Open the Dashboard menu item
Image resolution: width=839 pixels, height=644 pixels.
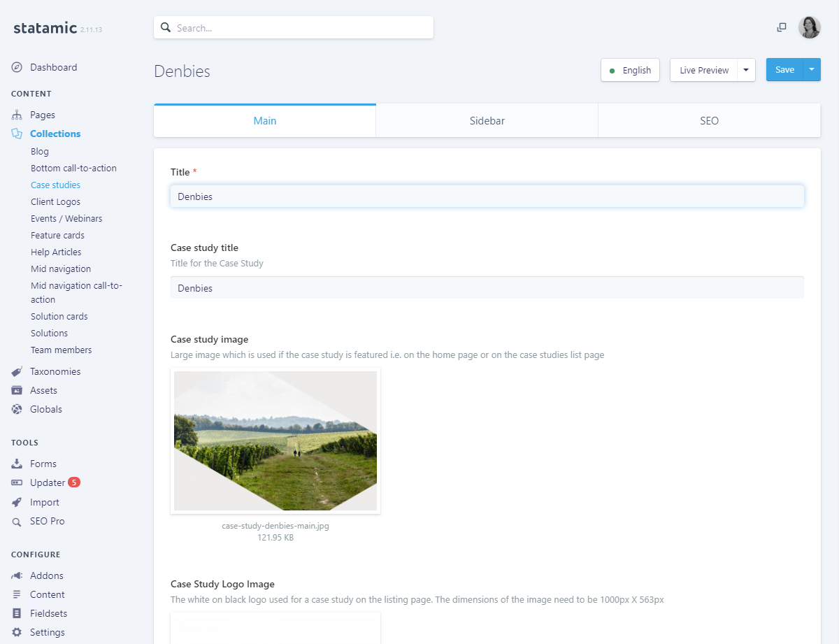point(54,68)
